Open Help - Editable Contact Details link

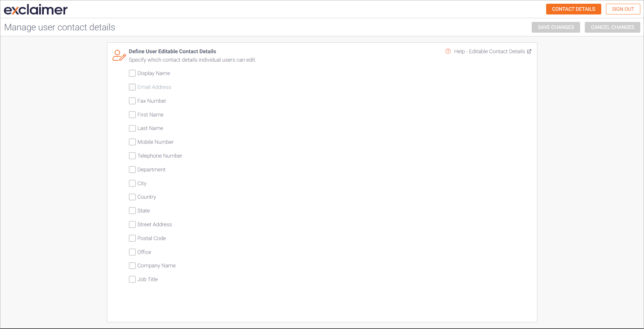(489, 52)
